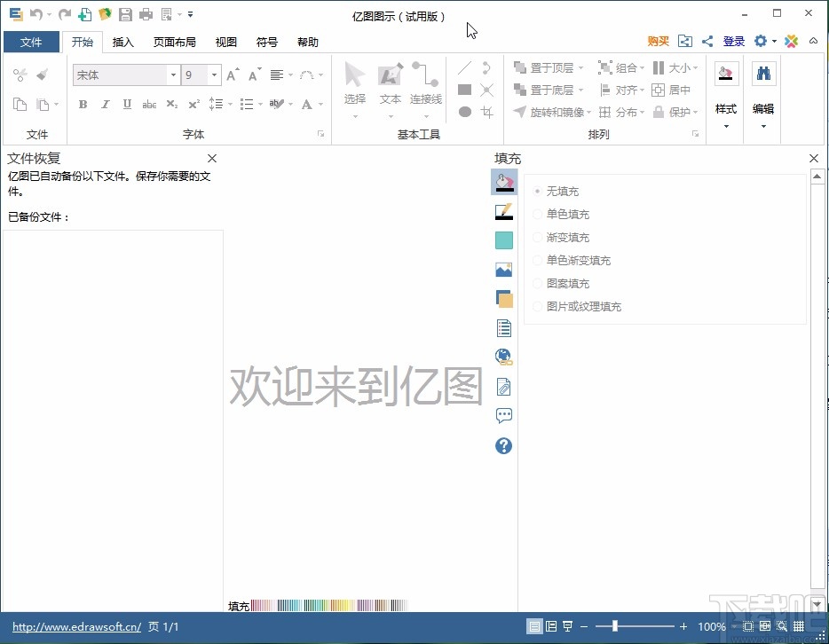Screen dimensions: 829x644
Task: Switch to the 视图 ribbon tab
Action: pyautogui.click(x=225, y=43)
